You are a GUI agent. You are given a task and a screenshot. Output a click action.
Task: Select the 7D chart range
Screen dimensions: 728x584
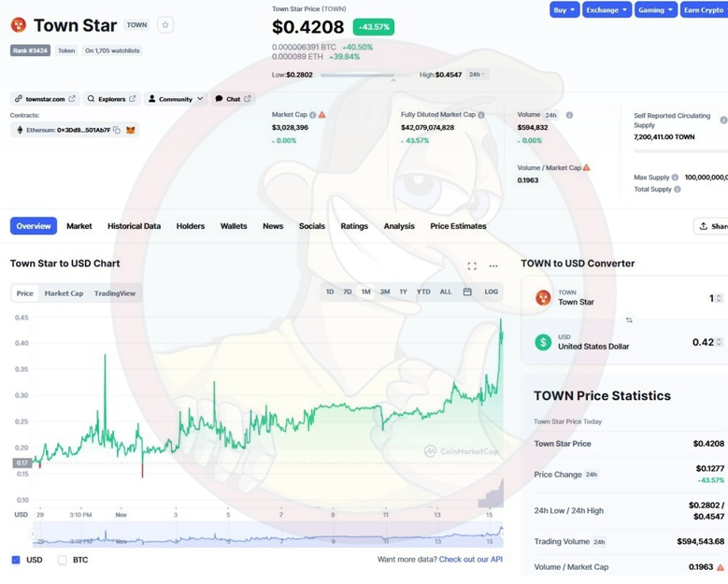click(x=348, y=292)
